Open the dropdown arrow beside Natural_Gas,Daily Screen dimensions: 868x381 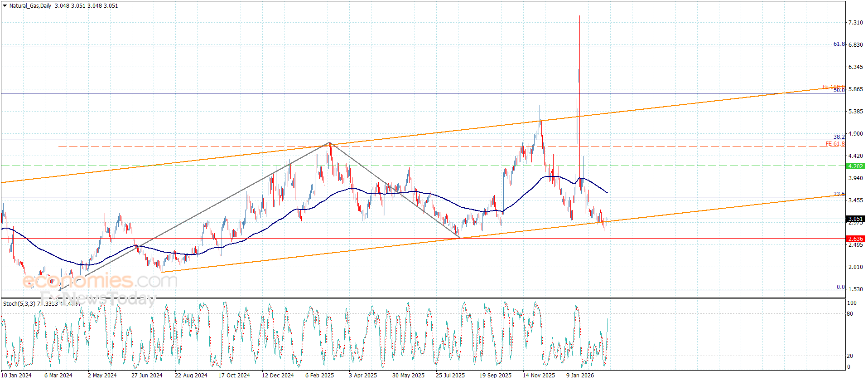(x=5, y=6)
